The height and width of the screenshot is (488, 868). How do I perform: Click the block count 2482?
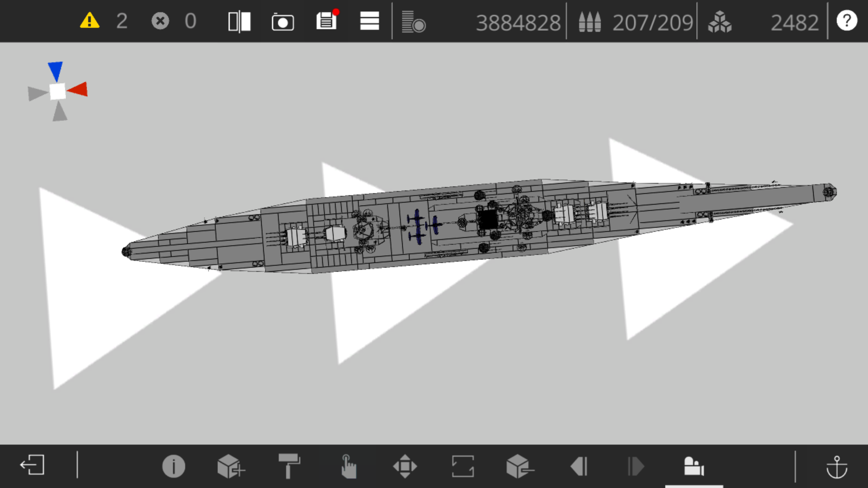click(794, 23)
